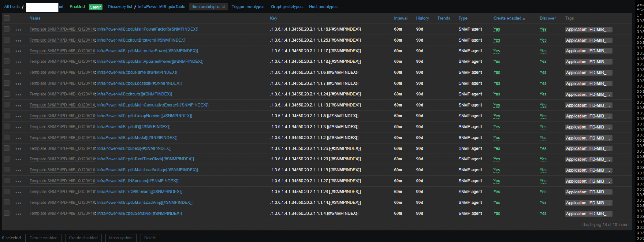Screen dimensions: 644x242
Task: Select checkbox for pduRealTimeClock row
Action: [x=7, y=159]
